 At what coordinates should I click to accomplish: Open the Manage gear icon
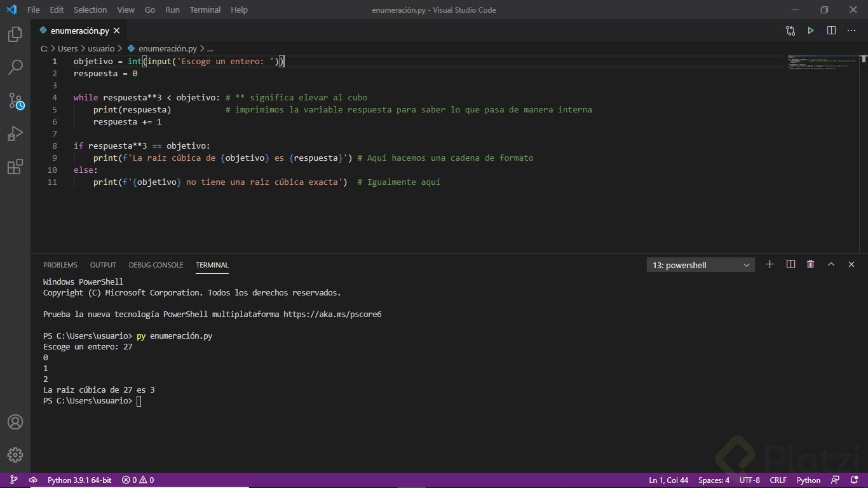click(15, 455)
